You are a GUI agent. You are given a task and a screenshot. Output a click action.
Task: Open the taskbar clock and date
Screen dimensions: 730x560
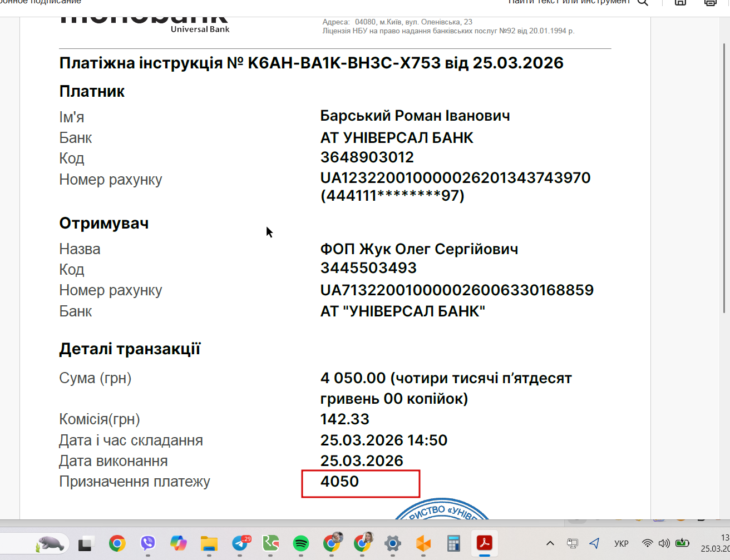pos(715,543)
